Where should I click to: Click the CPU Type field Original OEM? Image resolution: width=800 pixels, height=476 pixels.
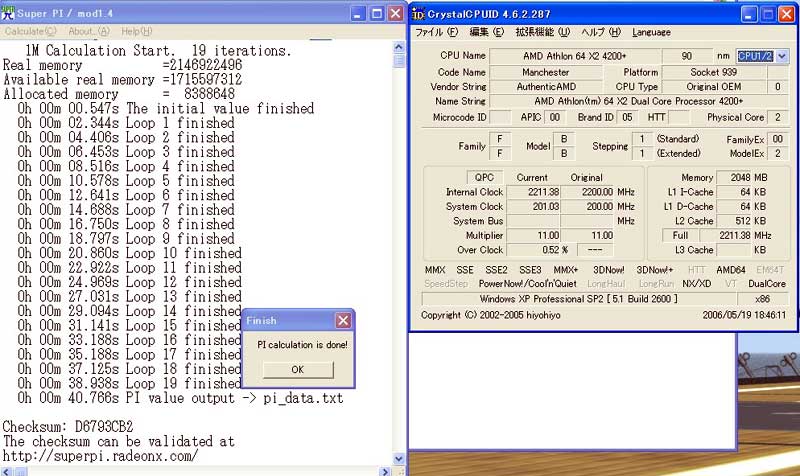click(x=713, y=87)
